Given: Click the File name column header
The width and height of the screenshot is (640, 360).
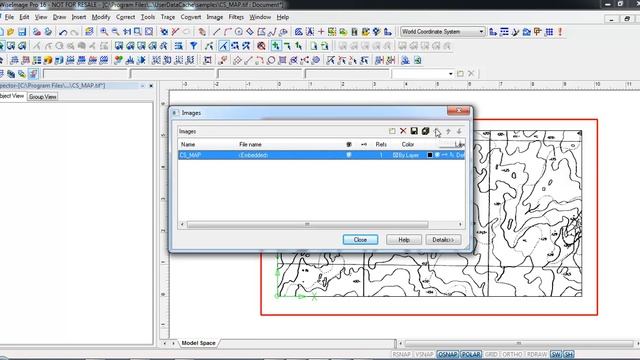Looking at the screenshot, I should (250, 144).
